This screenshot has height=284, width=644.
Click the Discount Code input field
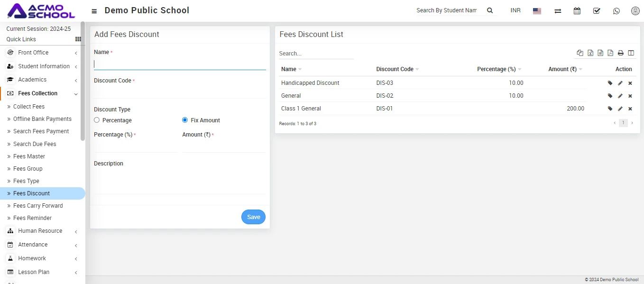180,92
